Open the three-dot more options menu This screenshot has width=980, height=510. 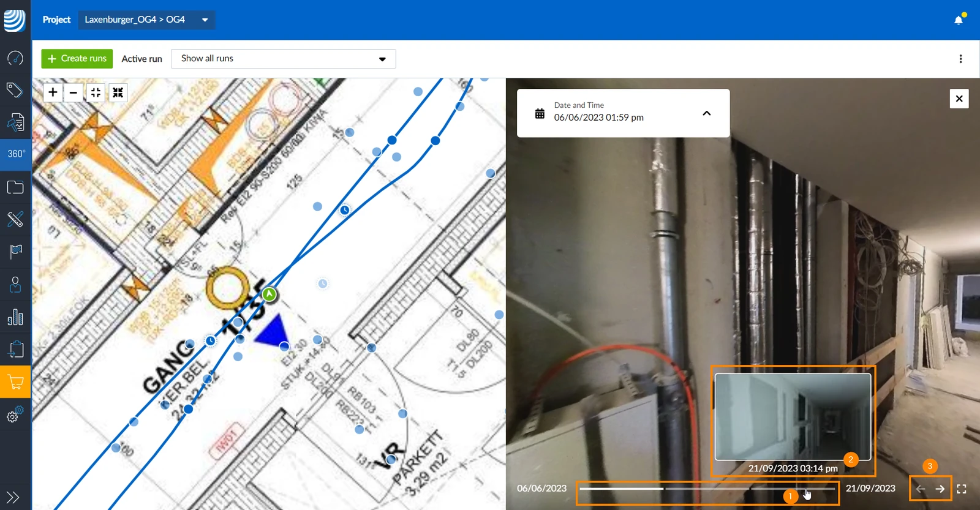pos(960,59)
